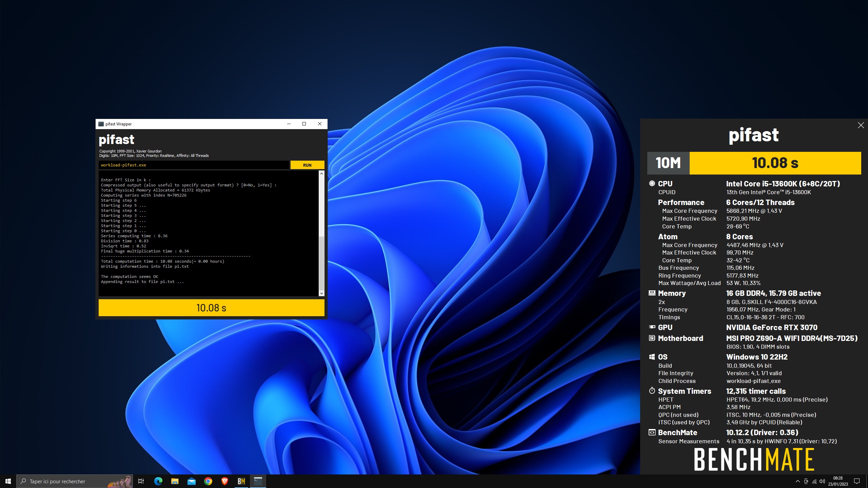Click the 5868.21 MHz @ 1.43 V value

(754, 211)
